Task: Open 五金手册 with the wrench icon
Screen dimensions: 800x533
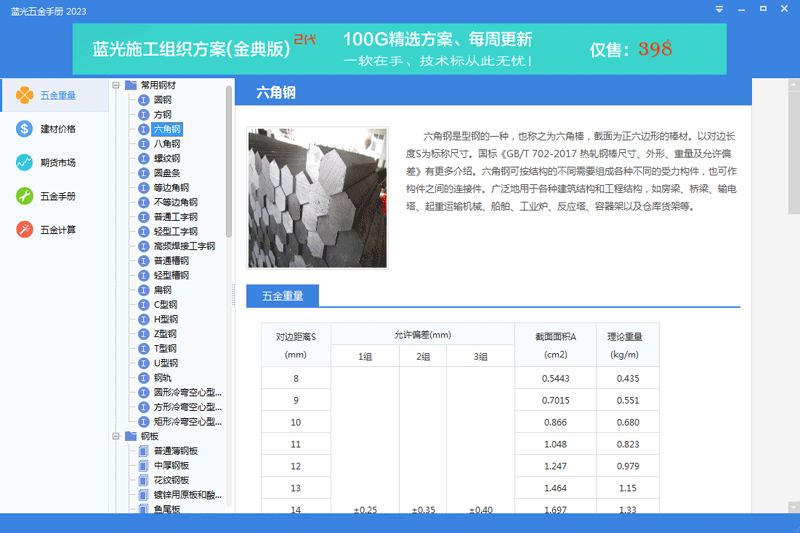Action: click(24, 196)
